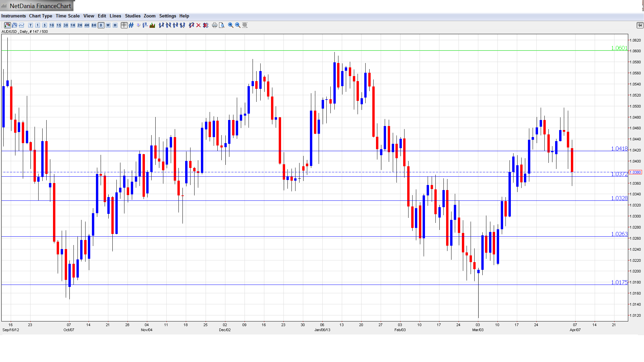Select the line chart type icon
The image size is (644, 362).
(21, 25)
